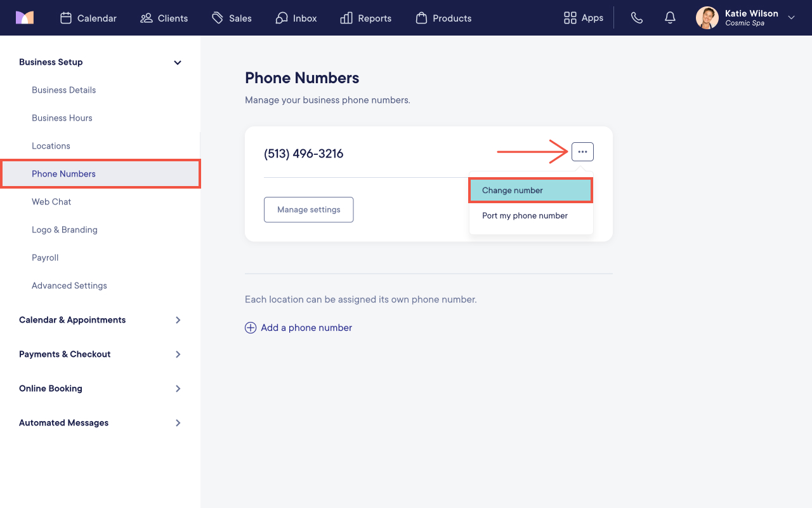Open Web Chat in the sidebar
This screenshot has height=508, width=812.
coord(51,202)
